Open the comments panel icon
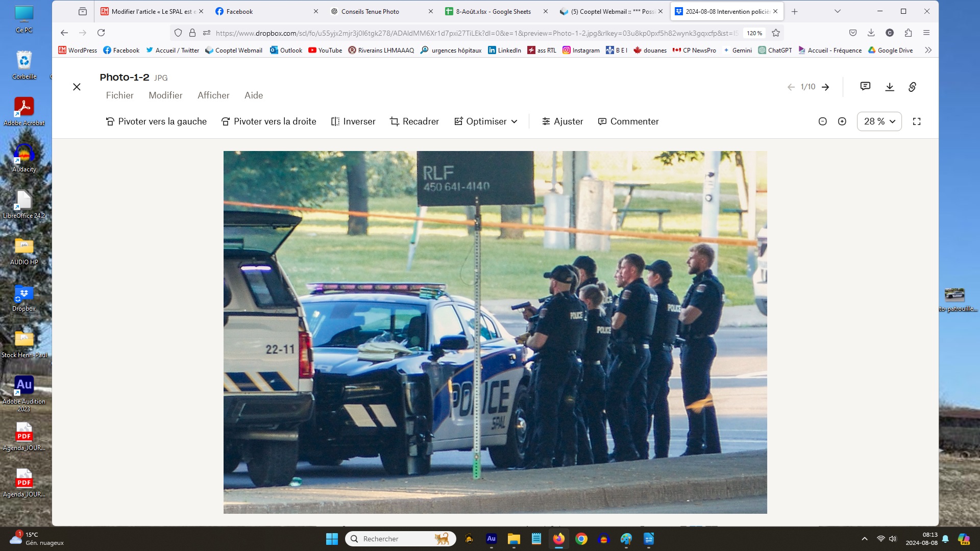This screenshot has height=551, width=980. click(x=865, y=86)
